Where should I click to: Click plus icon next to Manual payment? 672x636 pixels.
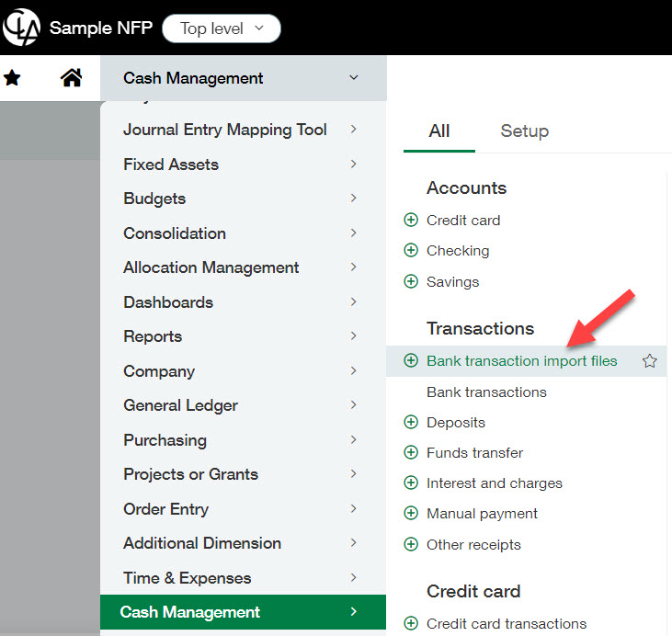[x=411, y=514]
